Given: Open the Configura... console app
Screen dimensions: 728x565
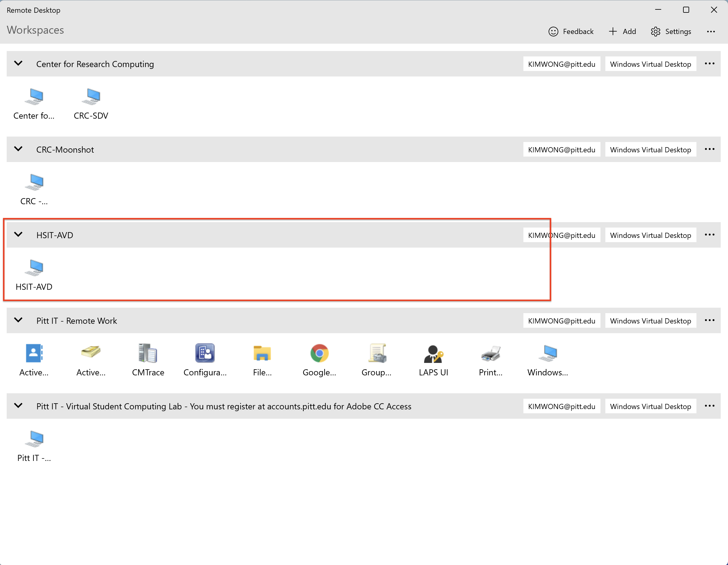Looking at the screenshot, I should 205,360.
